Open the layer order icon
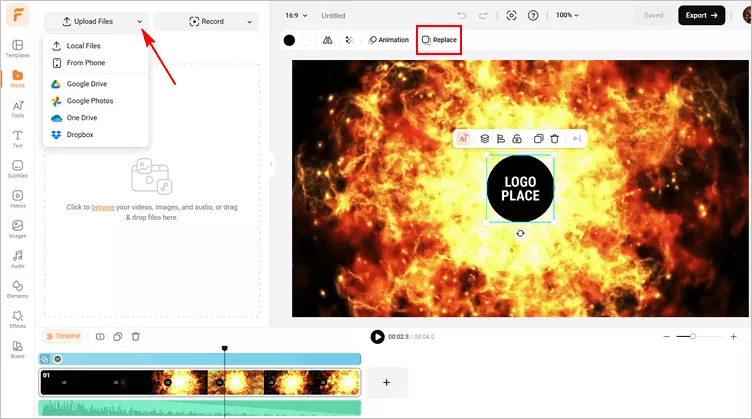Viewport: 752px width, 419px height. (484, 139)
